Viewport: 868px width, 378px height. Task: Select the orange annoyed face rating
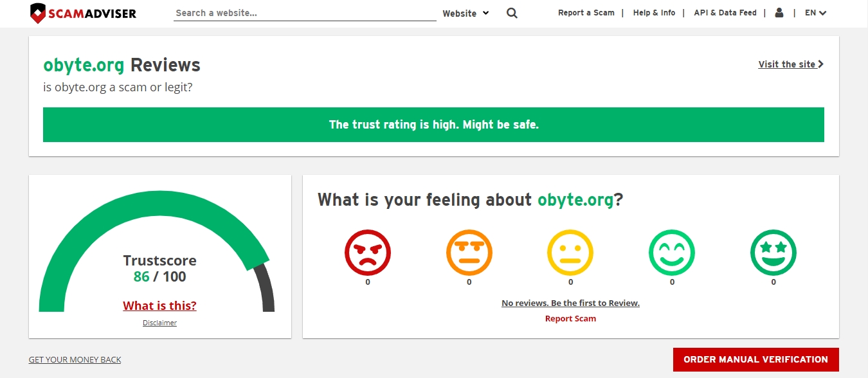(x=469, y=253)
